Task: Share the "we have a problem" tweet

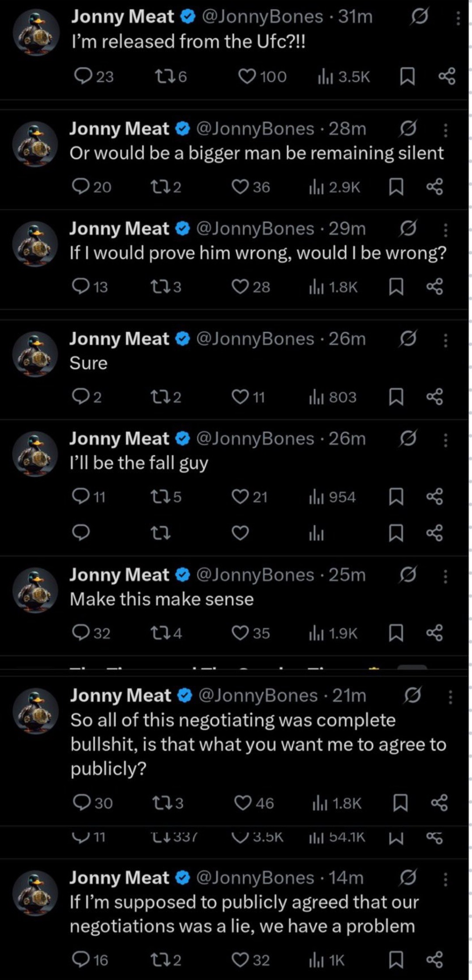Action: (x=434, y=960)
